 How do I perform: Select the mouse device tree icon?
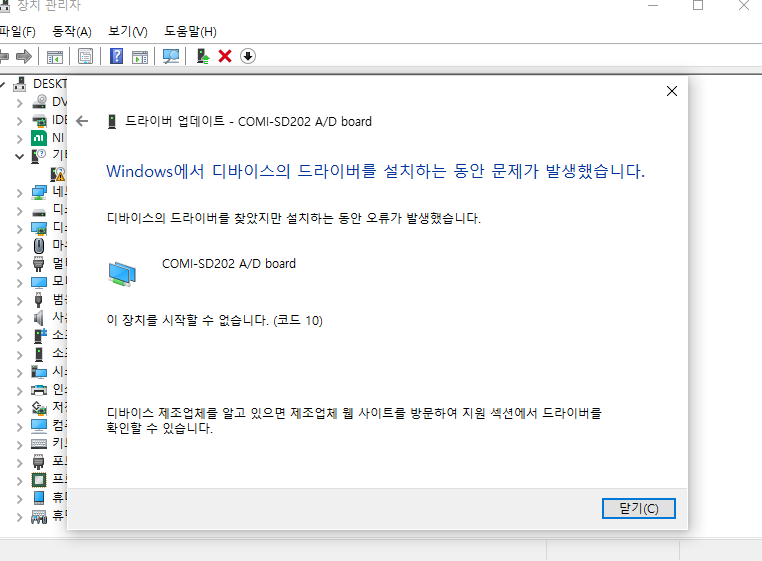click(x=39, y=246)
